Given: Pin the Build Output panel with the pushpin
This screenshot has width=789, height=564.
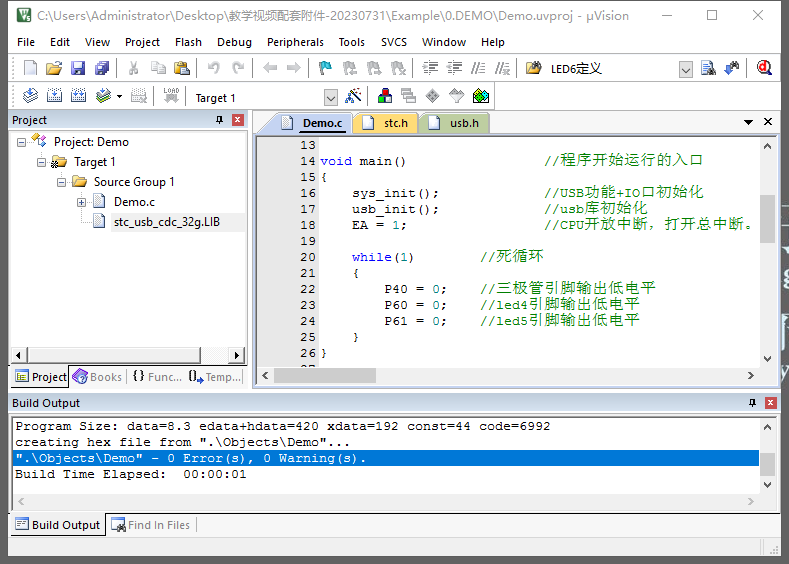Looking at the screenshot, I should click(752, 402).
